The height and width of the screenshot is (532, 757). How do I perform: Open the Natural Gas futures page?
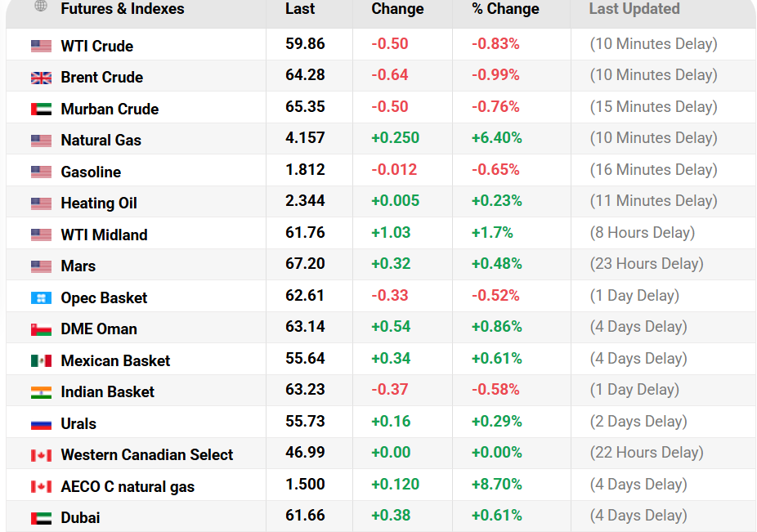coord(101,139)
